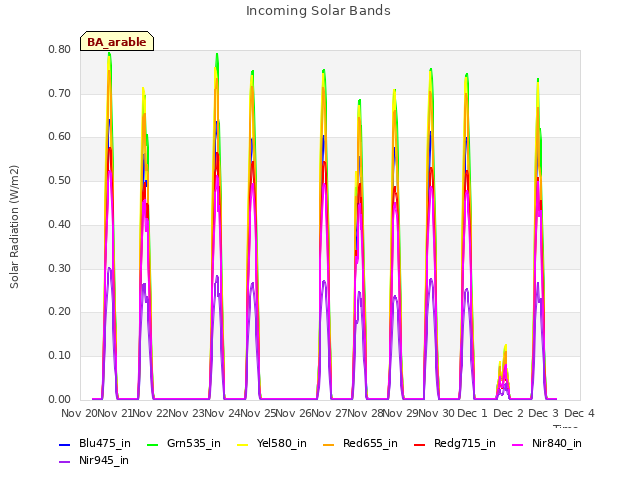
Task: Click the Dec 1 x-axis date label
Action: [472, 413]
